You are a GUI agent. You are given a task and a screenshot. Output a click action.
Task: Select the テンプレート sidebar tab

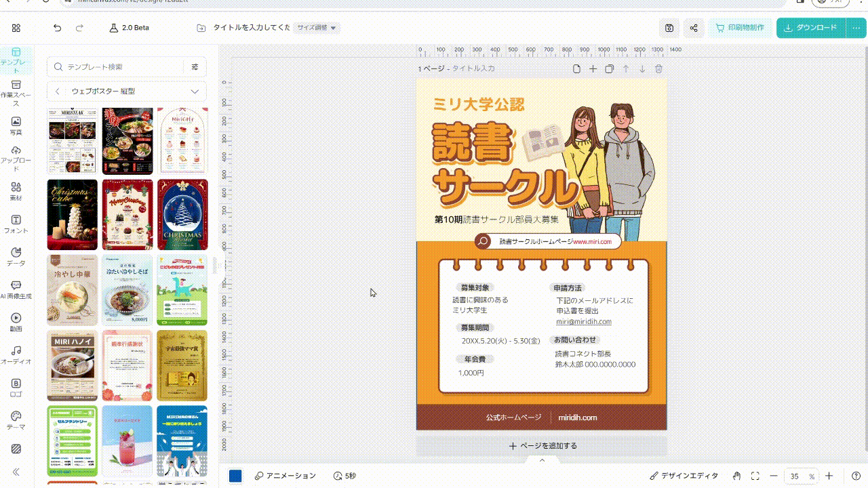tap(16, 60)
